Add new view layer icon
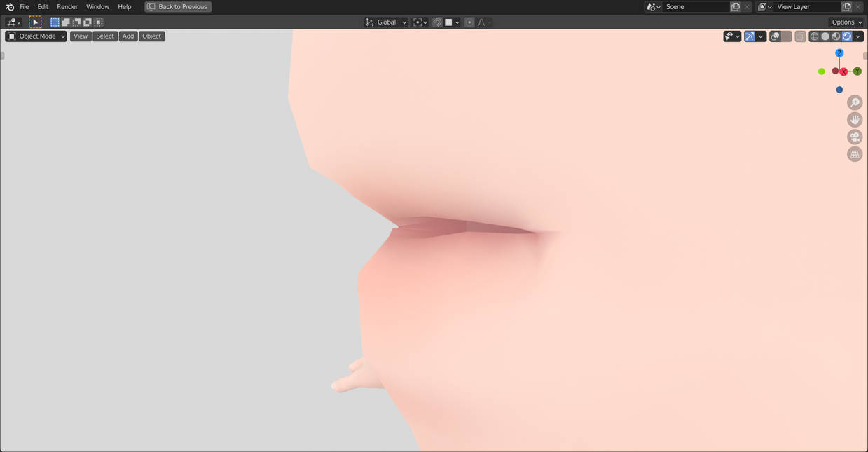868x452 pixels. (x=847, y=7)
